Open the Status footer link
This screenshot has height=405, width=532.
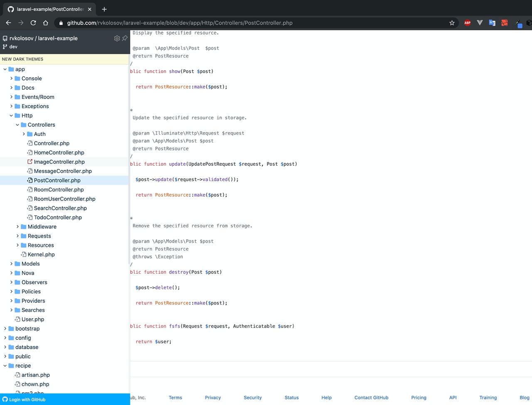(292, 398)
